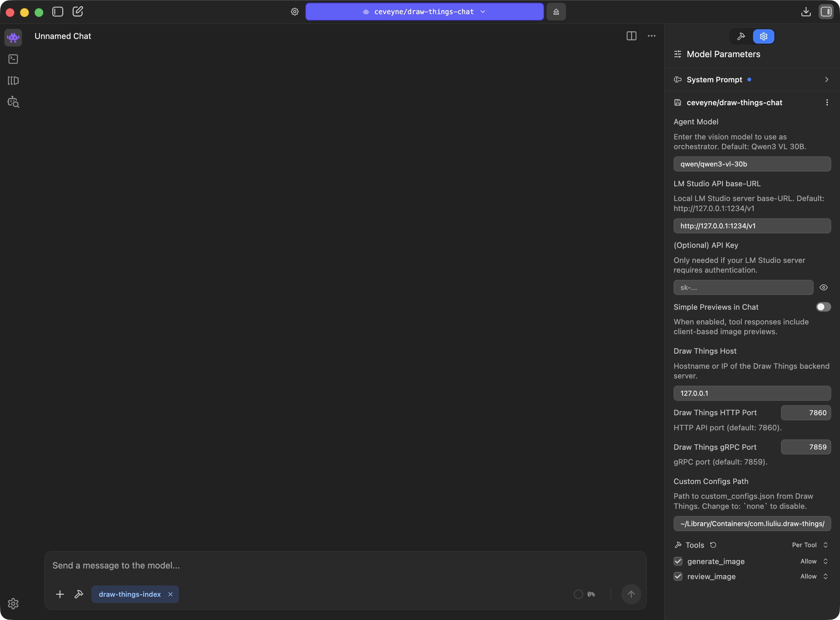Open the Per Tool permission dropdown
Image resolution: width=840 pixels, height=620 pixels.
click(809, 545)
